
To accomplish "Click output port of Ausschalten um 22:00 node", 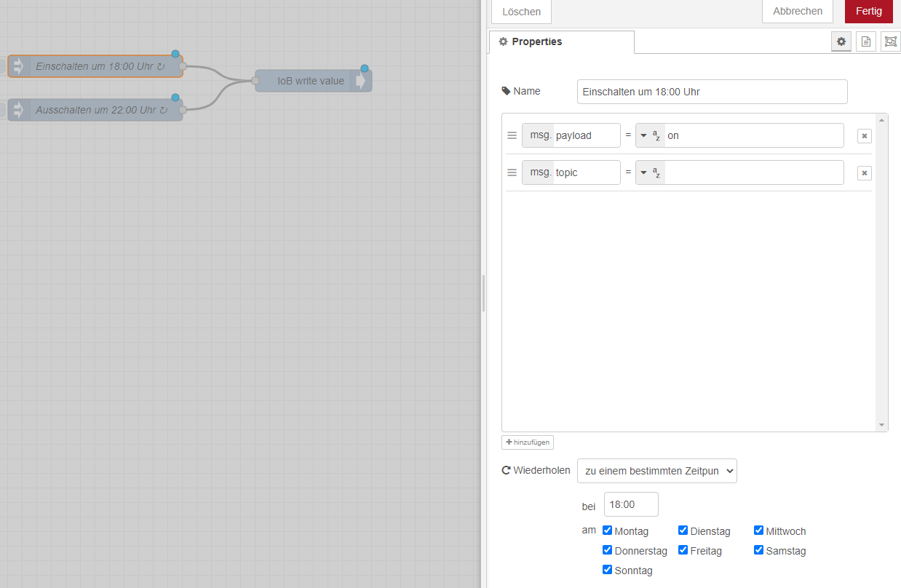I will click(x=183, y=110).
